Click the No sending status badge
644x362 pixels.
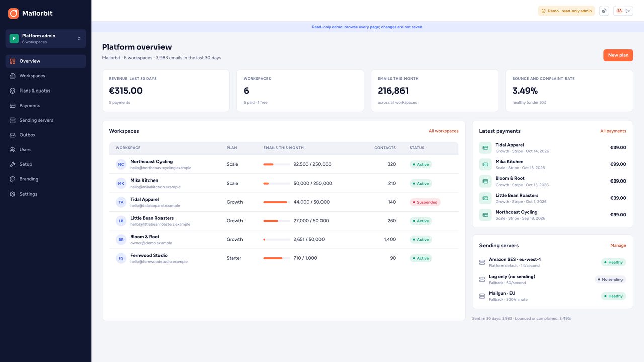coord(610,280)
